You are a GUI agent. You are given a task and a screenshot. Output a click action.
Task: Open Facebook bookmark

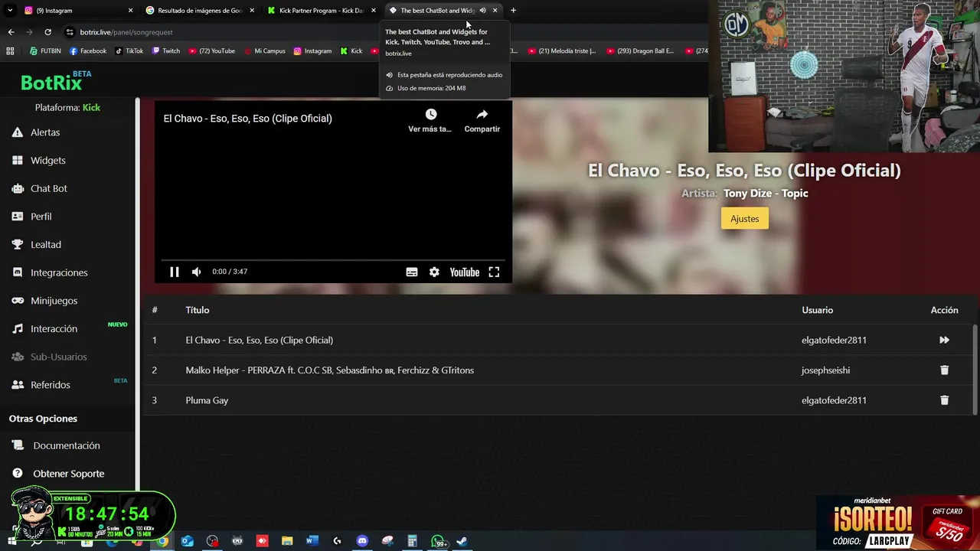pyautogui.click(x=88, y=51)
